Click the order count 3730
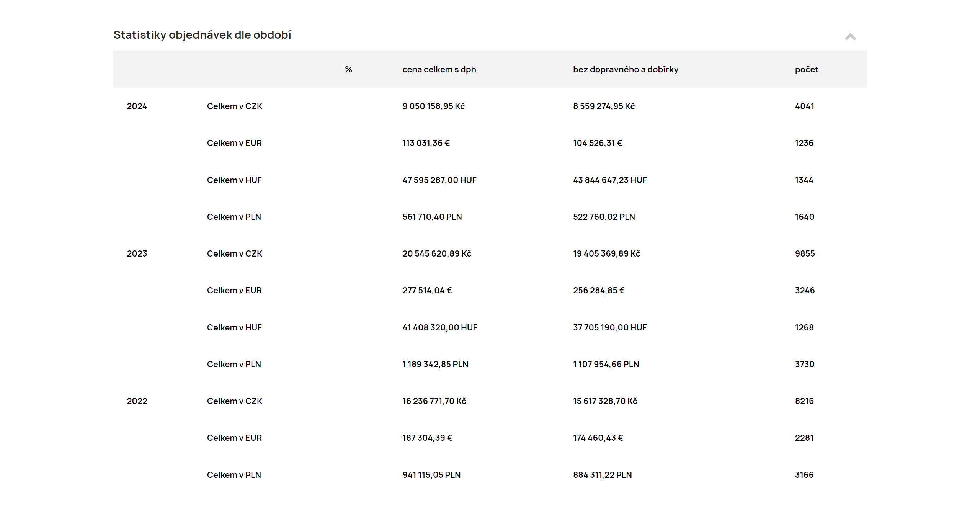Image resolution: width=980 pixels, height=515 pixels. point(805,364)
